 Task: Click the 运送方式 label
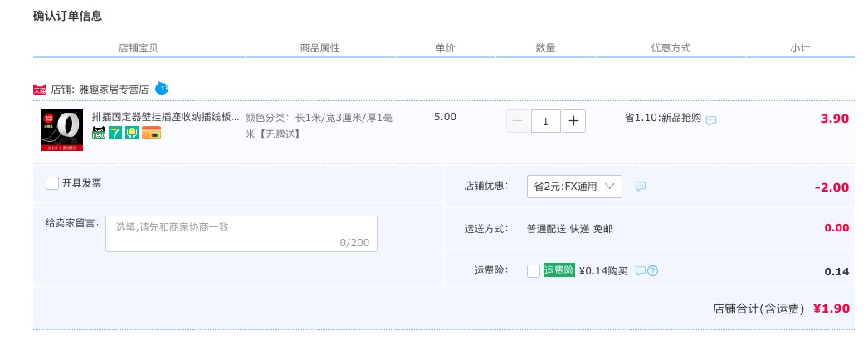pyautogui.click(x=486, y=229)
